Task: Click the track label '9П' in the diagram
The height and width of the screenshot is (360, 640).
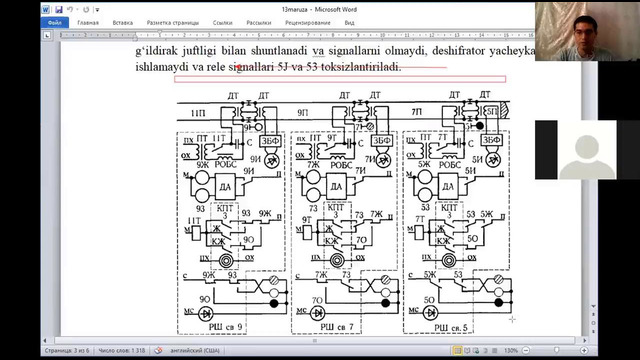Action: click(302, 113)
